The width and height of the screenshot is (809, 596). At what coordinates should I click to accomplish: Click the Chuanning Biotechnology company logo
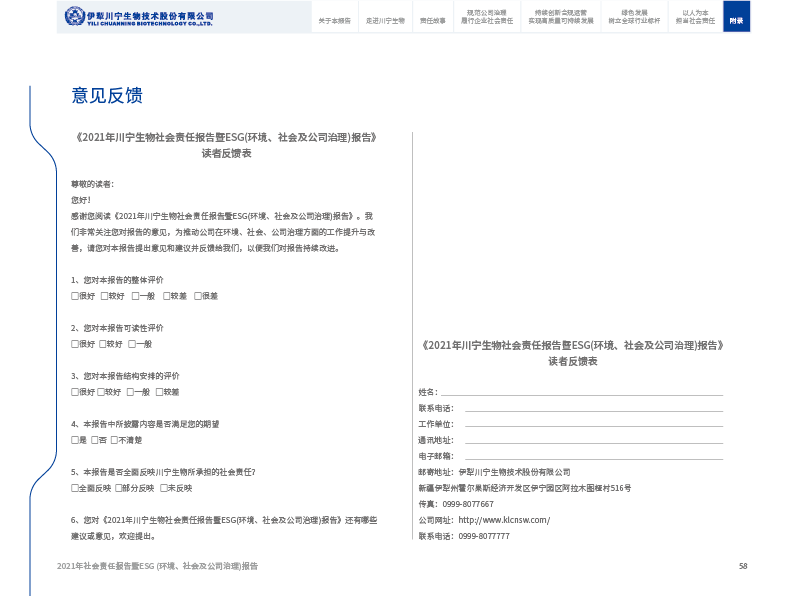pyautogui.click(x=139, y=17)
